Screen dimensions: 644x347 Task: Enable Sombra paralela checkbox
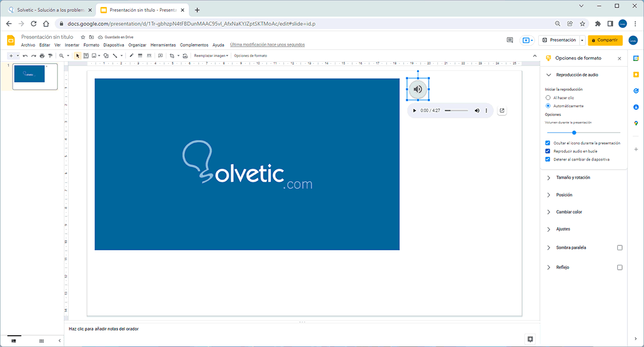click(620, 248)
